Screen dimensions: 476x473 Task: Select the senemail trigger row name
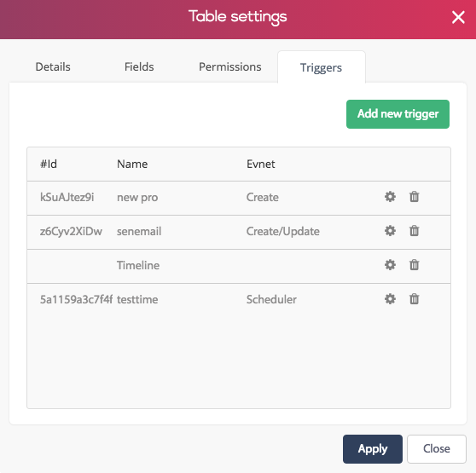[139, 231]
